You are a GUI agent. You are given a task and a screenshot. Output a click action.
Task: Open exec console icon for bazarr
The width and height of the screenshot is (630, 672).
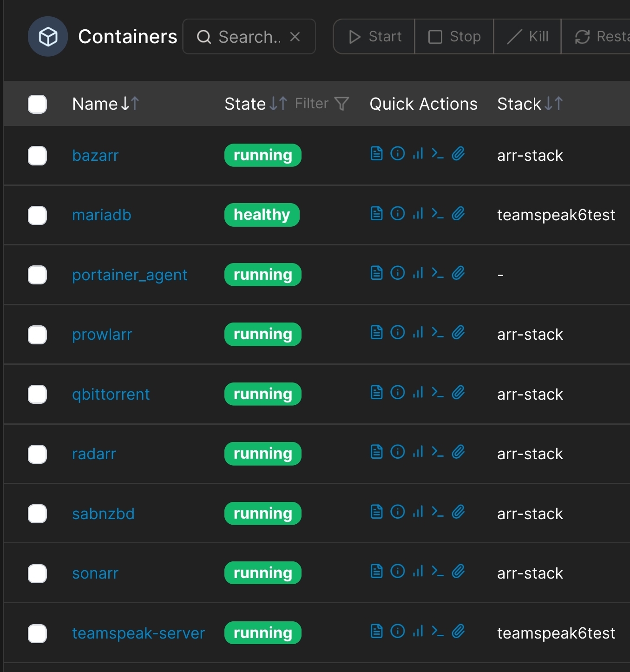tap(438, 153)
